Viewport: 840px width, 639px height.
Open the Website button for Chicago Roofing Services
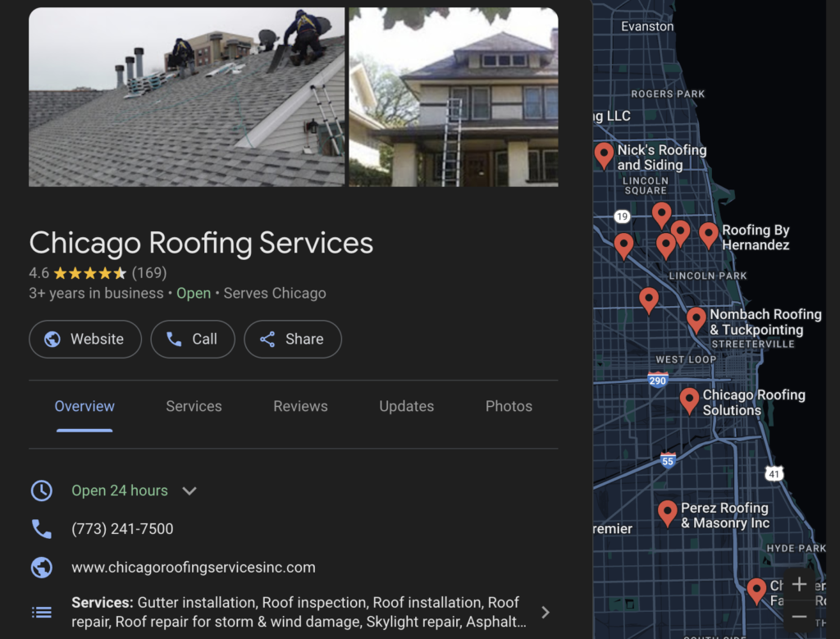click(85, 339)
